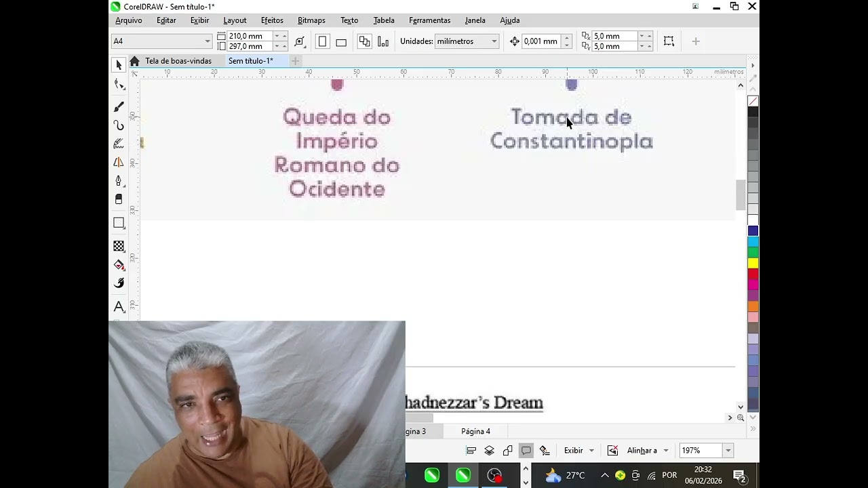The height and width of the screenshot is (488, 868).
Task: Switch to Tela de boas-vindas tab
Action: tap(178, 61)
